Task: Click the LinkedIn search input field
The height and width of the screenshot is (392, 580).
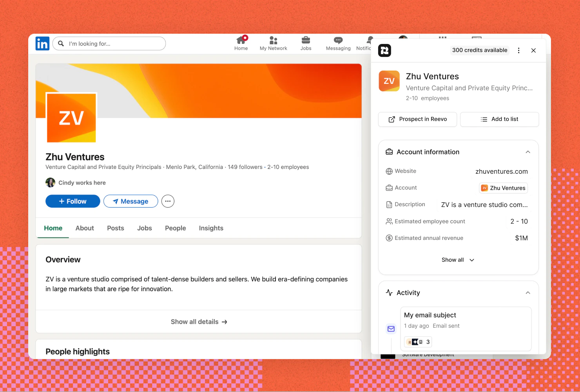Action: point(109,44)
